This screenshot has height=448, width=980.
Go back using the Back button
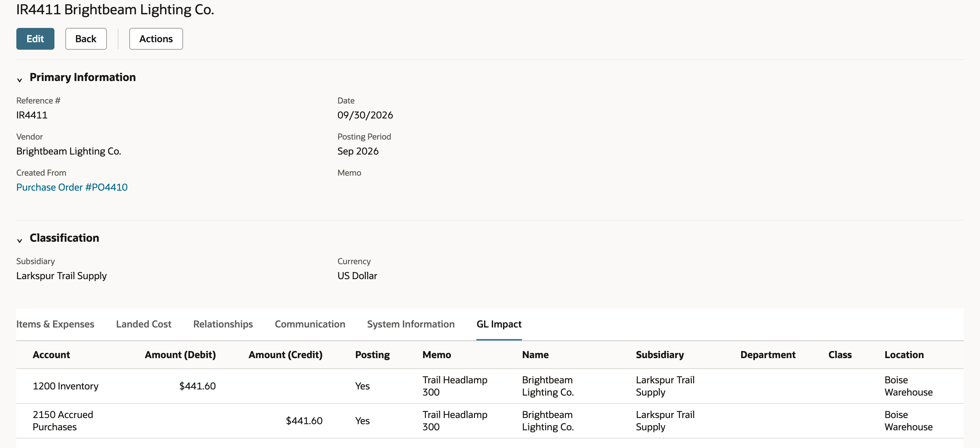[x=86, y=39]
